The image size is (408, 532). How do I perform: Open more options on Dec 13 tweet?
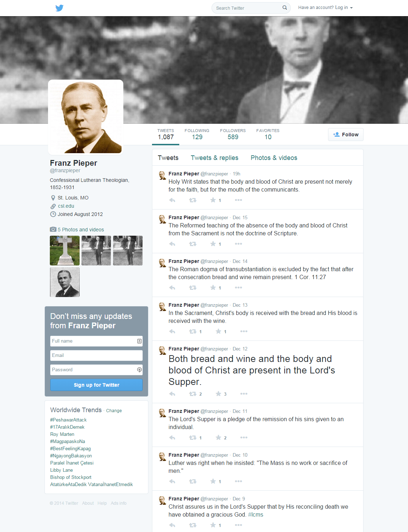click(x=244, y=331)
